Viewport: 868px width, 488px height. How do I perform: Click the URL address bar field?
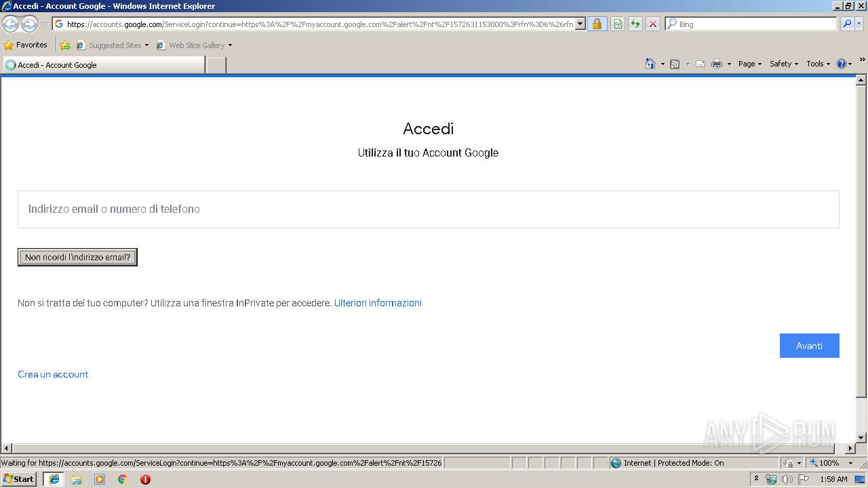click(x=319, y=24)
